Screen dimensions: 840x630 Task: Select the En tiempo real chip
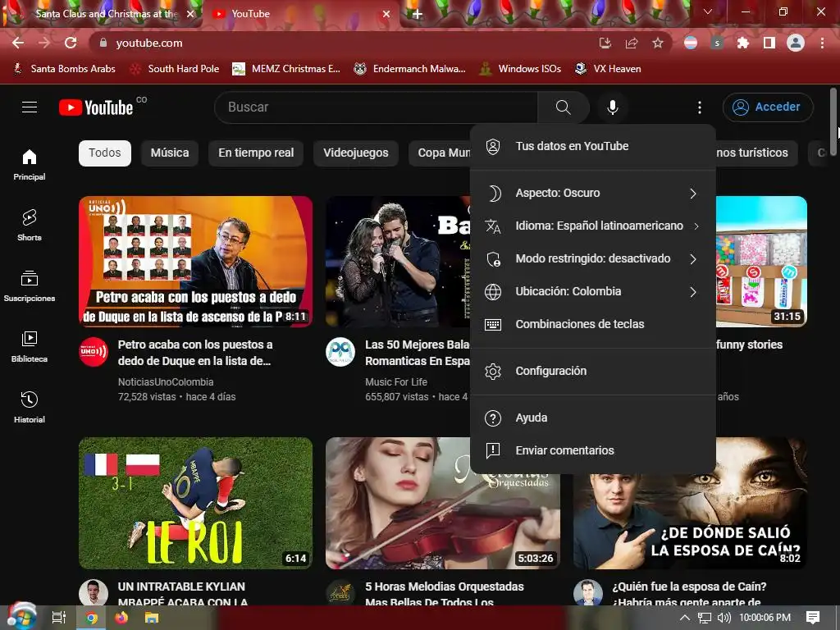(x=256, y=153)
